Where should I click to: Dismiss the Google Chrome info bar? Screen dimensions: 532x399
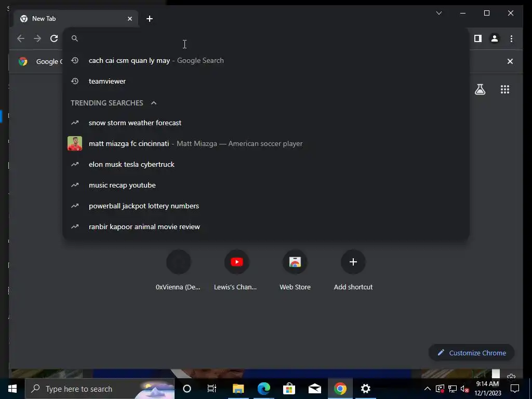pos(510,61)
